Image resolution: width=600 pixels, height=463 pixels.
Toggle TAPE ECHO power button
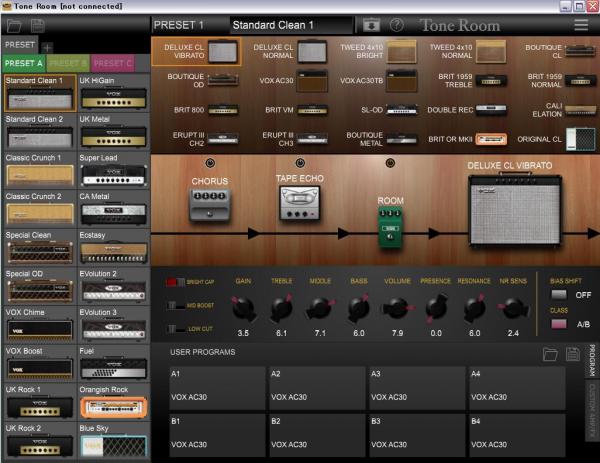click(x=300, y=163)
